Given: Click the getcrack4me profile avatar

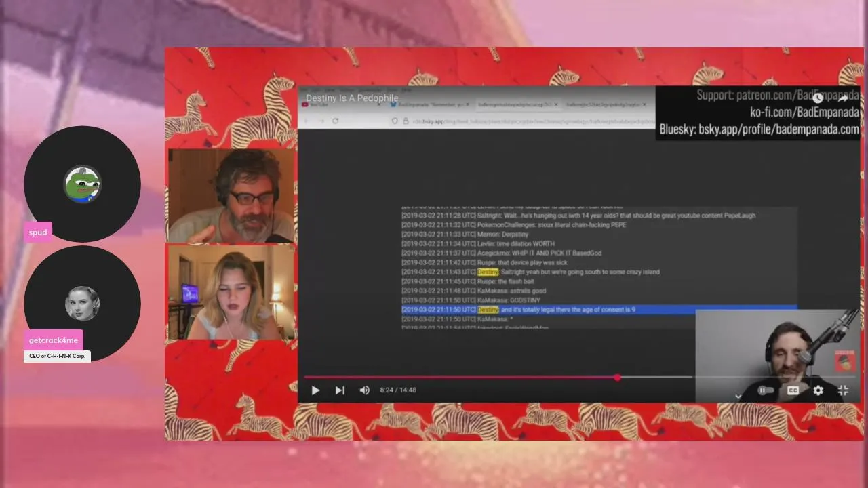Looking at the screenshot, I should click(x=82, y=303).
